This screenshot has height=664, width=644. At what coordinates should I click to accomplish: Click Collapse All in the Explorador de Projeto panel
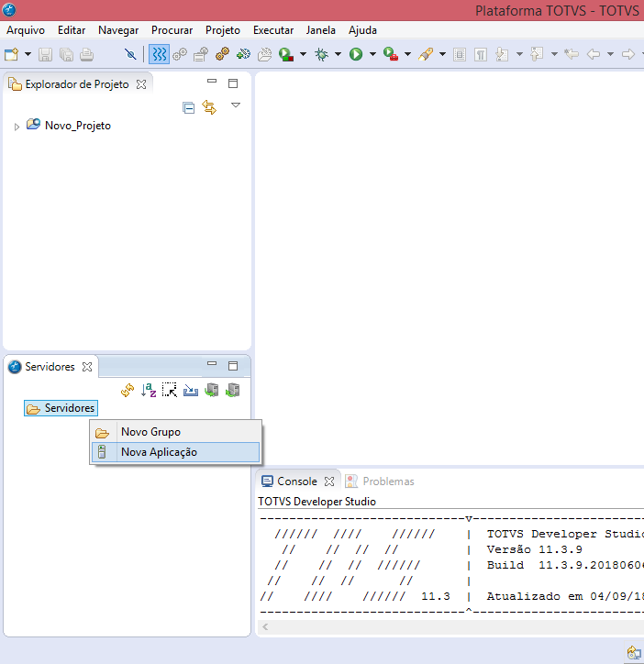189,108
